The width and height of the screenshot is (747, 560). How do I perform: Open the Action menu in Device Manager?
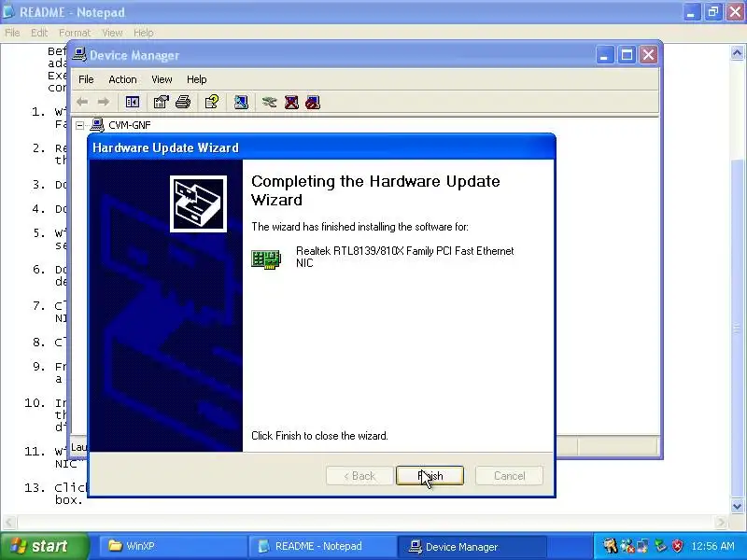click(x=122, y=79)
